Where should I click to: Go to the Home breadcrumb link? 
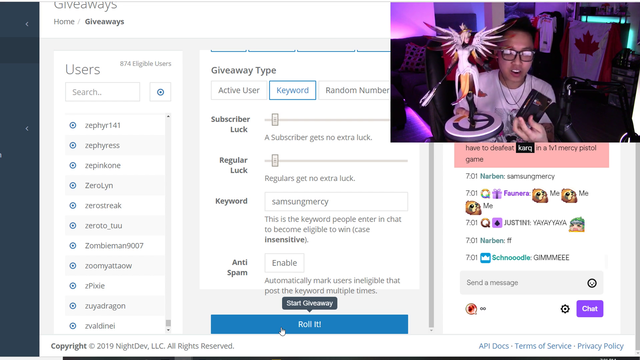[x=64, y=22]
